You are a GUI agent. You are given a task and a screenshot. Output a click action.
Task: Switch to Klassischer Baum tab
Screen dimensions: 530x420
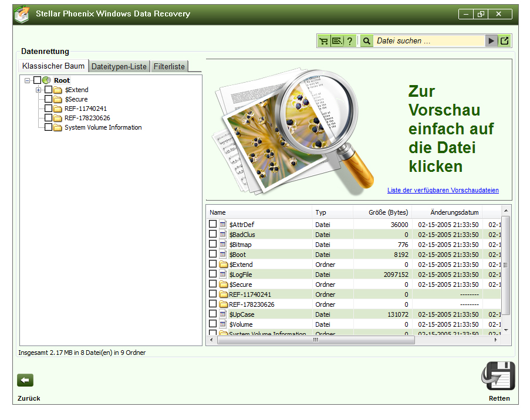point(53,66)
